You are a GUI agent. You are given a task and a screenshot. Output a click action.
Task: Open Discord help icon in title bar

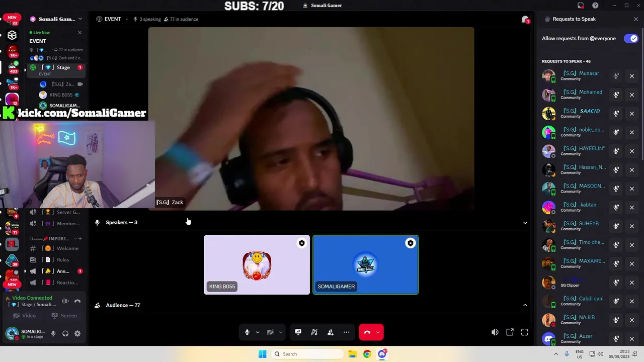coord(595,6)
